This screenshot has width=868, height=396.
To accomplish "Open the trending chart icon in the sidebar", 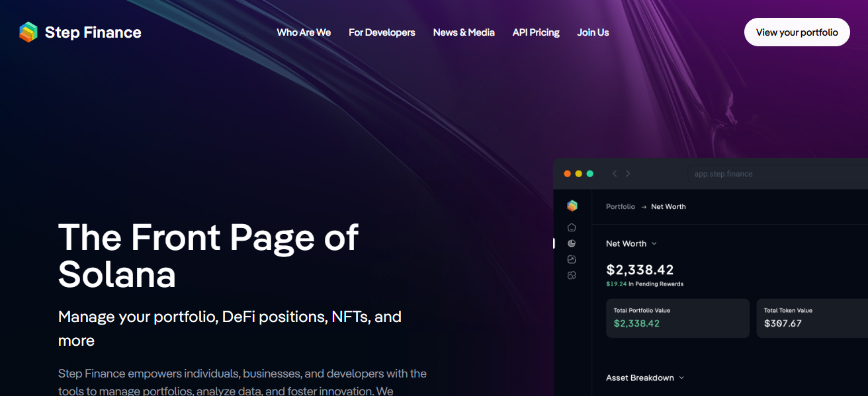I will tap(572, 259).
